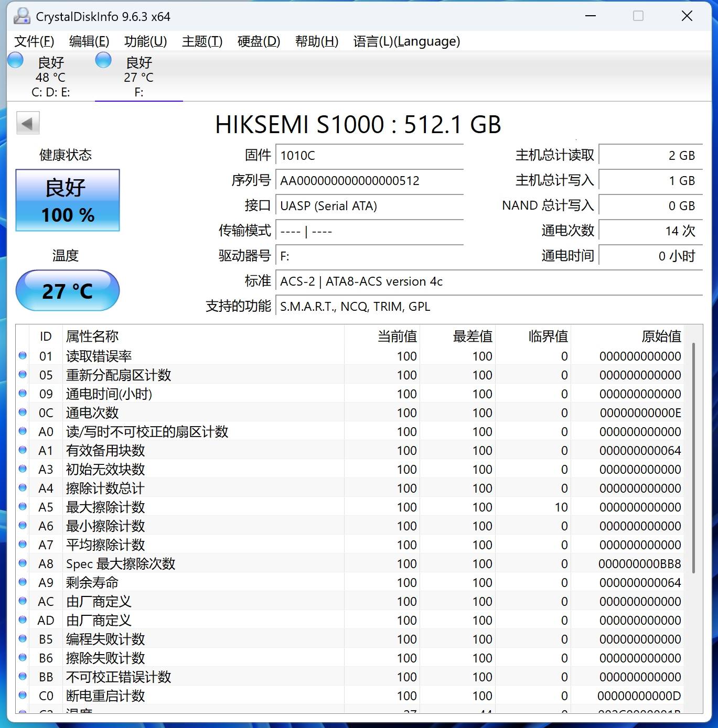
Task: Click raw value 00000000000D
Action: (640, 696)
